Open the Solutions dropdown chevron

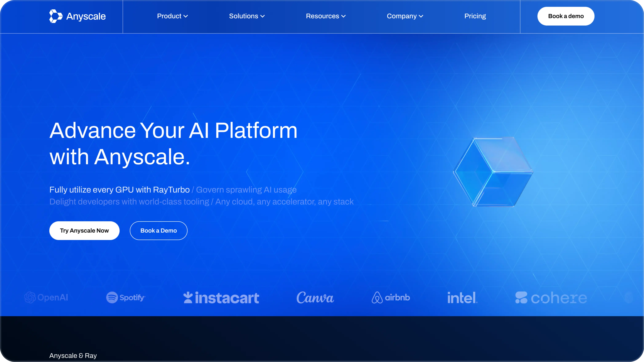click(x=262, y=16)
